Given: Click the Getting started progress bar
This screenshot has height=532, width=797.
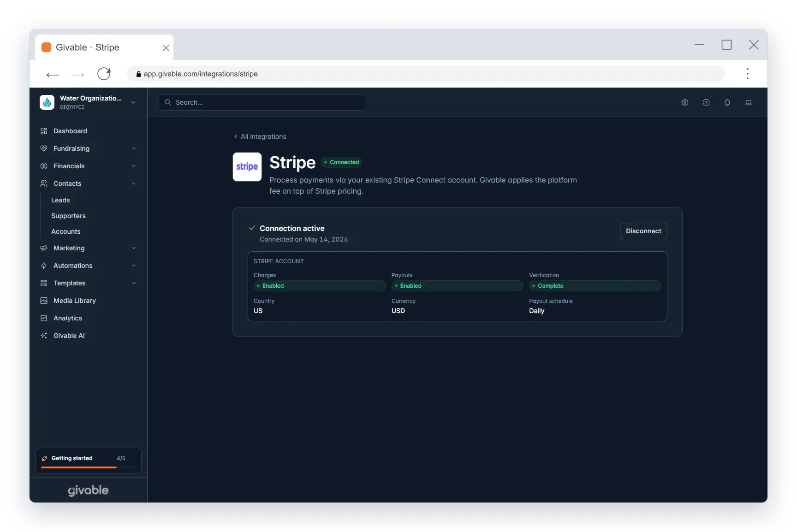Looking at the screenshot, I should tap(88, 467).
